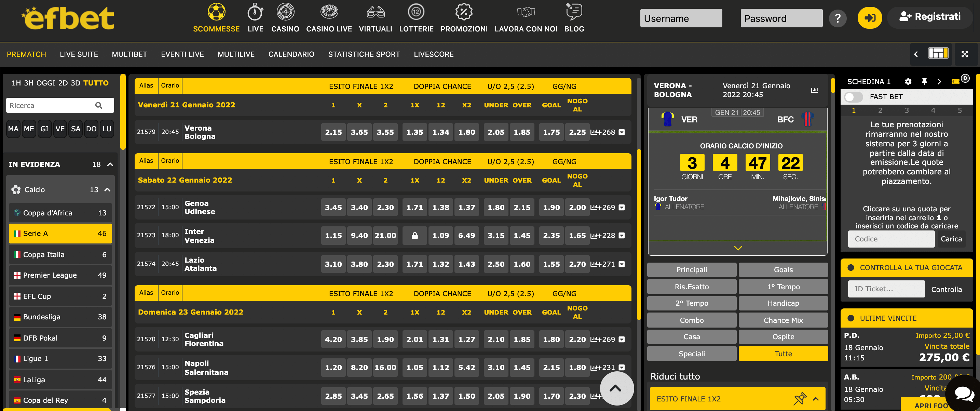
Task: Click the next betslip arrow icon
Action: [939, 81]
